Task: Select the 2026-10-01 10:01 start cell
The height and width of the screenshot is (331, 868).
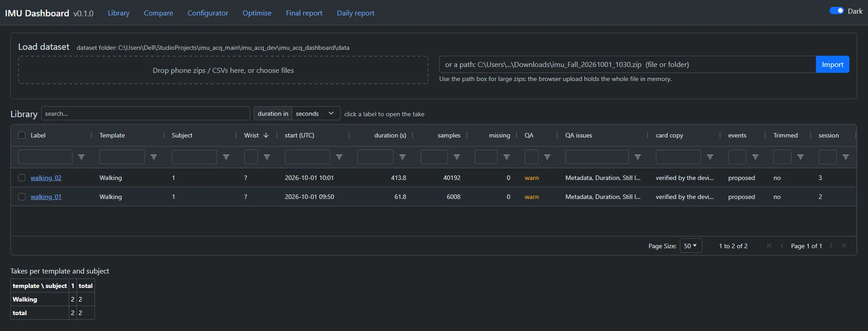Action: 309,178
